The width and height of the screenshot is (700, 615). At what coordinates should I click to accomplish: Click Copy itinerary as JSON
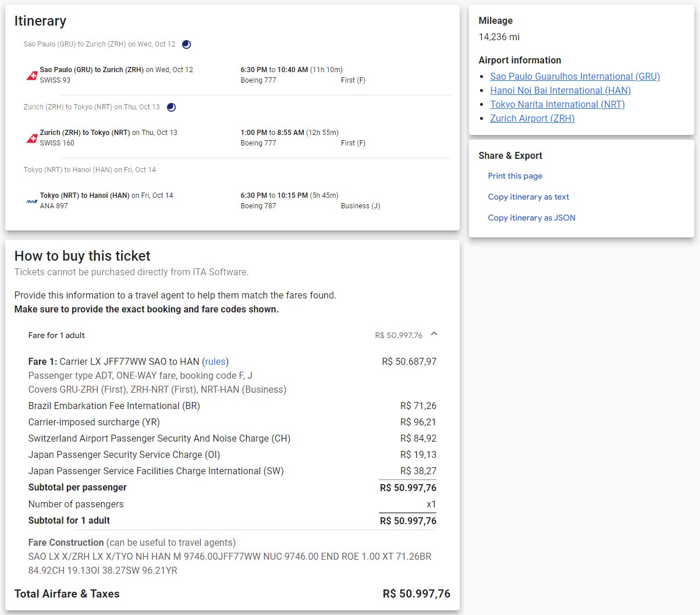click(531, 218)
